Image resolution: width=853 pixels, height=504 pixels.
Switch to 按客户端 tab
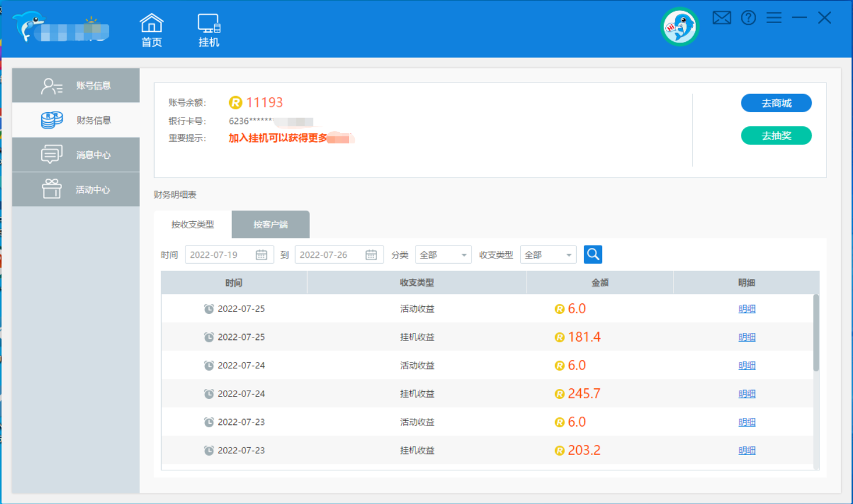270,224
